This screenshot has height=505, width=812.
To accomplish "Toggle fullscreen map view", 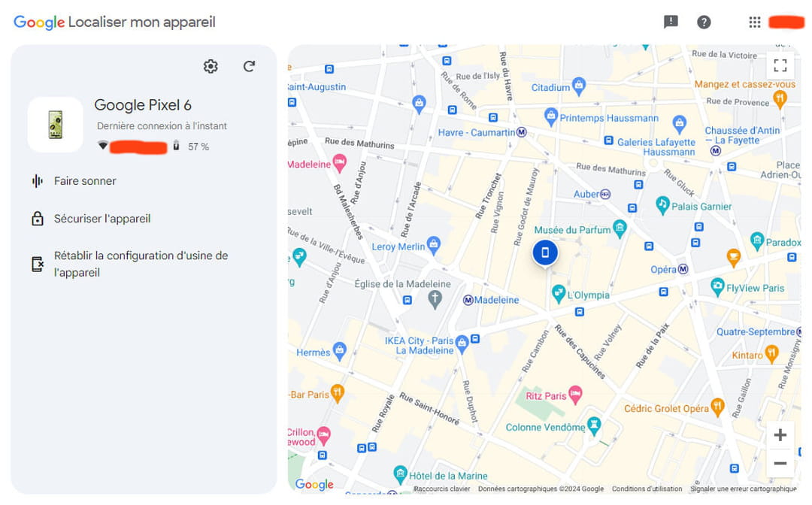I will [x=780, y=65].
